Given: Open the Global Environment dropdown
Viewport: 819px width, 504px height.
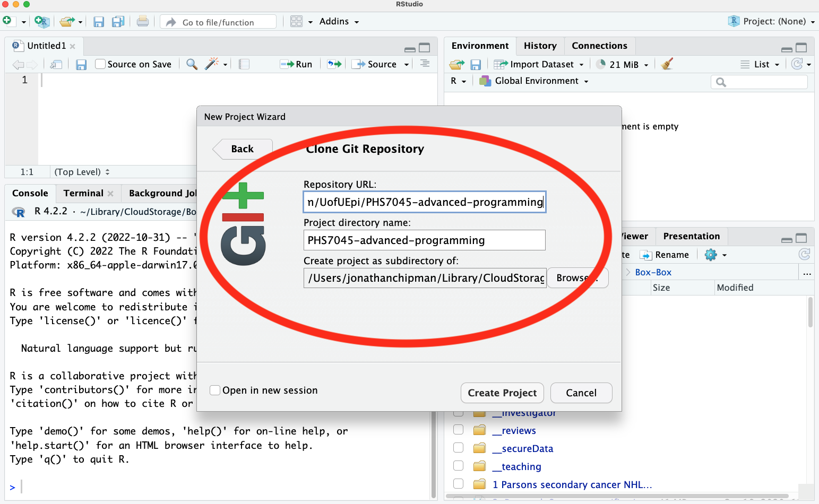Looking at the screenshot, I should [x=534, y=81].
